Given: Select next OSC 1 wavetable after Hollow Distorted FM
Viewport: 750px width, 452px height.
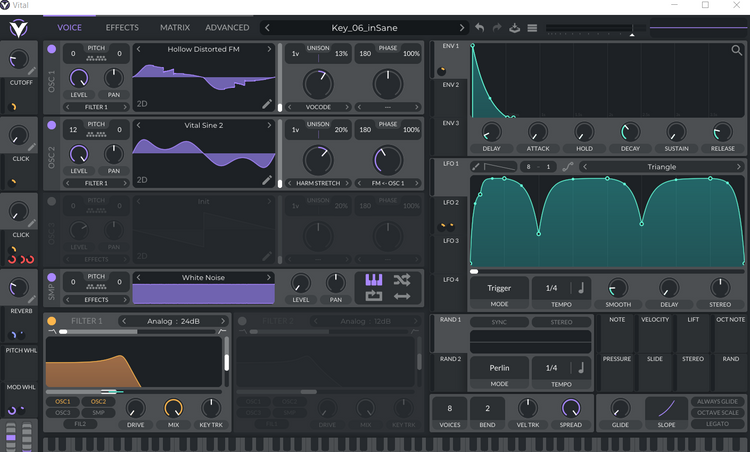Looking at the screenshot, I should click(x=269, y=49).
